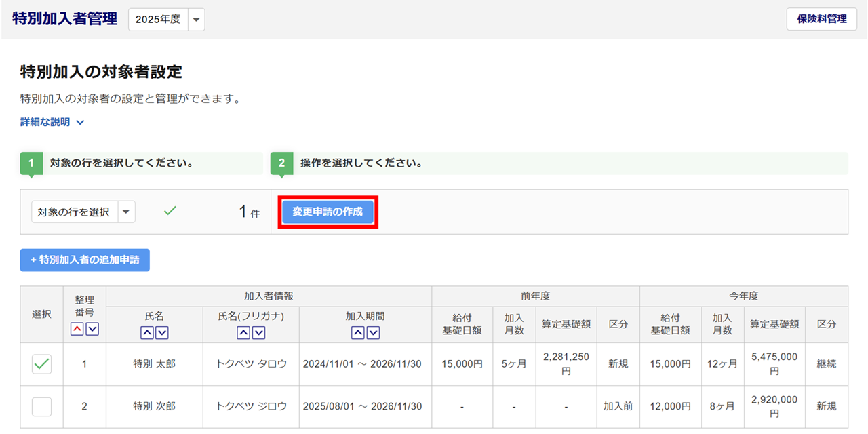
Task: Open the 対象の行を選択 dropdown
Action: pyautogui.click(x=83, y=212)
